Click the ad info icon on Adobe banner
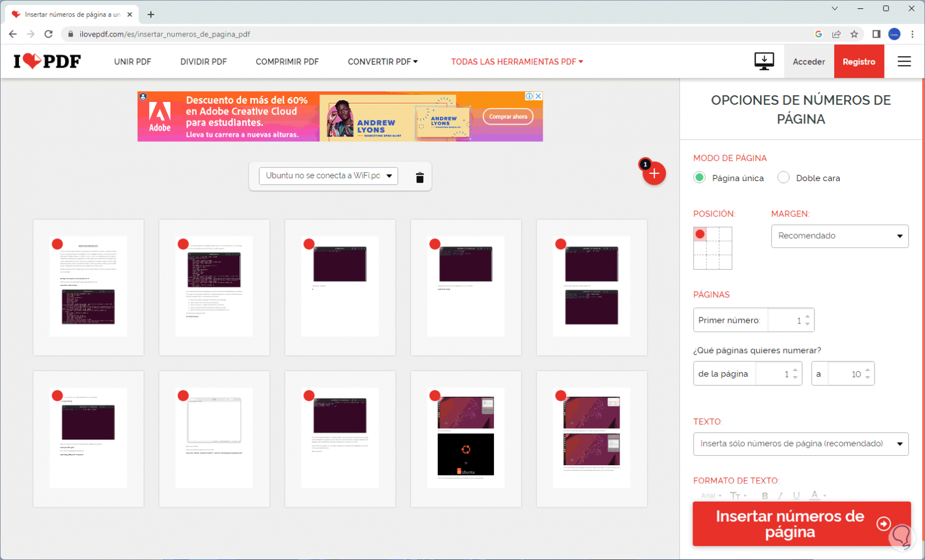Viewport: 925px width, 560px height. coord(529,96)
